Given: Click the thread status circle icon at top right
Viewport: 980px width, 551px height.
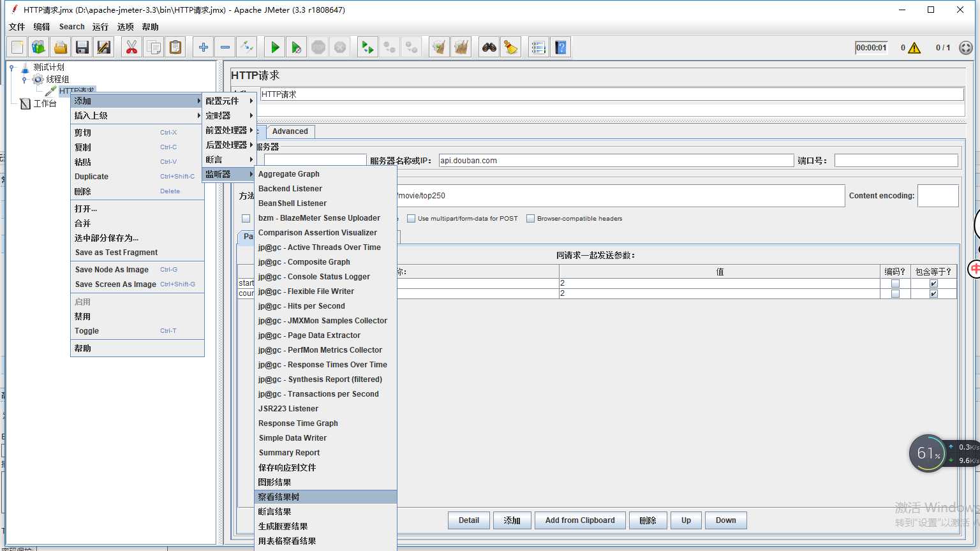Looking at the screenshot, I should [x=966, y=48].
